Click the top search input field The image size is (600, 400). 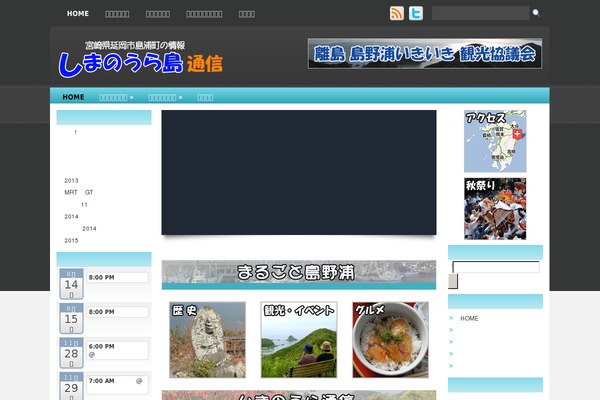481,13
